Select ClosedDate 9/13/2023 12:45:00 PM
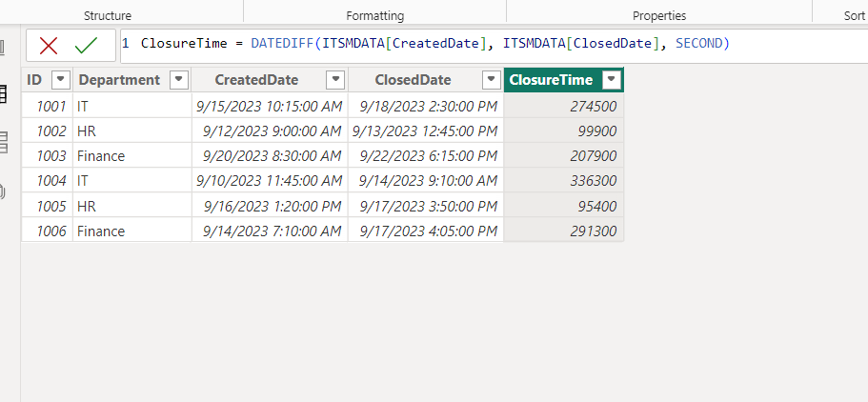This screenshot has height=402, width=868. [x=426, y=131]
